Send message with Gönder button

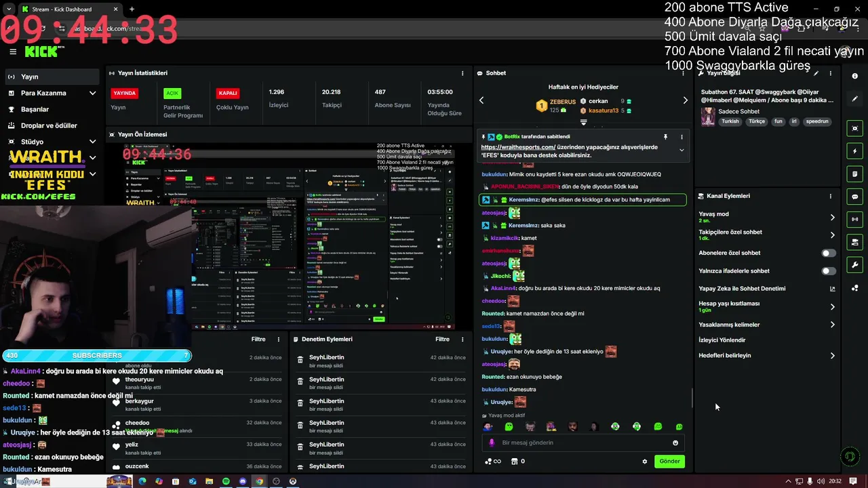click(669, 462)
